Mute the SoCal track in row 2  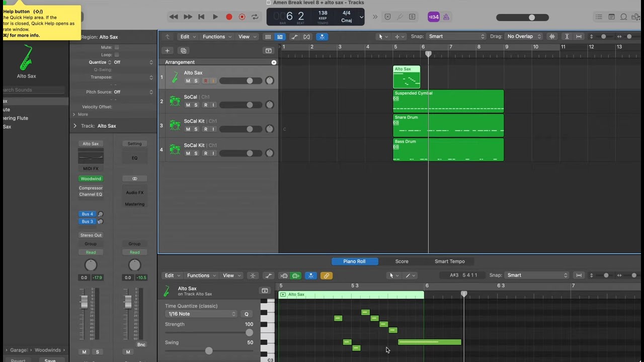[x=188, y=105]
